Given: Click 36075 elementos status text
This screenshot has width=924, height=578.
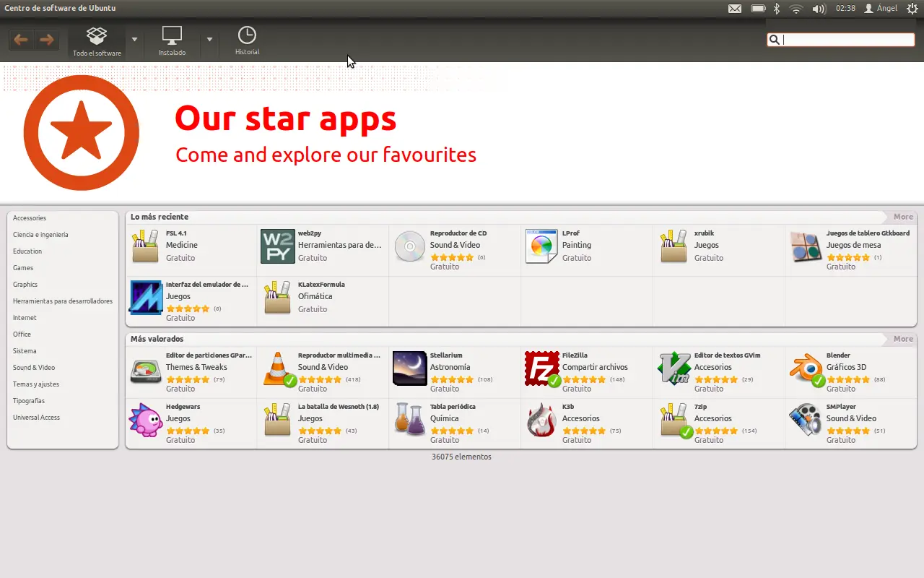Looking at the screenshot, I should pyautogui.click(x=461, y=457).
